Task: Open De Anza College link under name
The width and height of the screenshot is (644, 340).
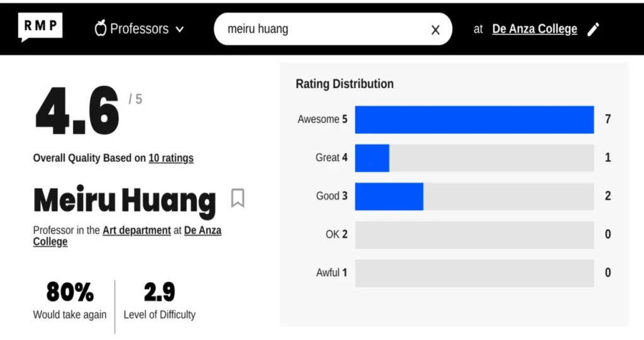Action: tap(203, 230)
